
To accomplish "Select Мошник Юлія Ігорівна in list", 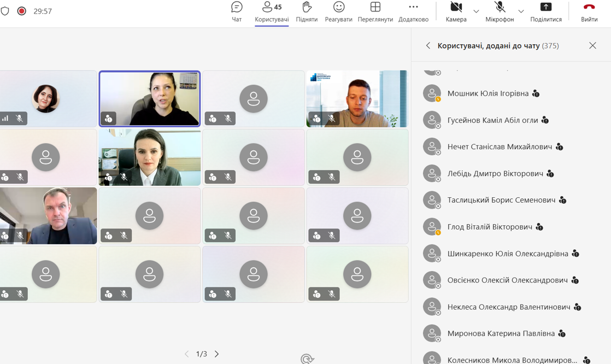I will [487, 93].
